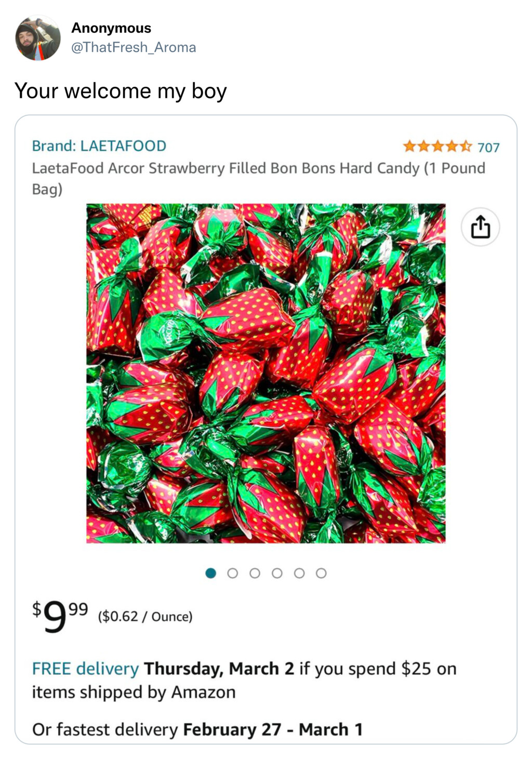532x759 pixels.
Task: Open the fourth carousel page dot
Action: point(277,572)
